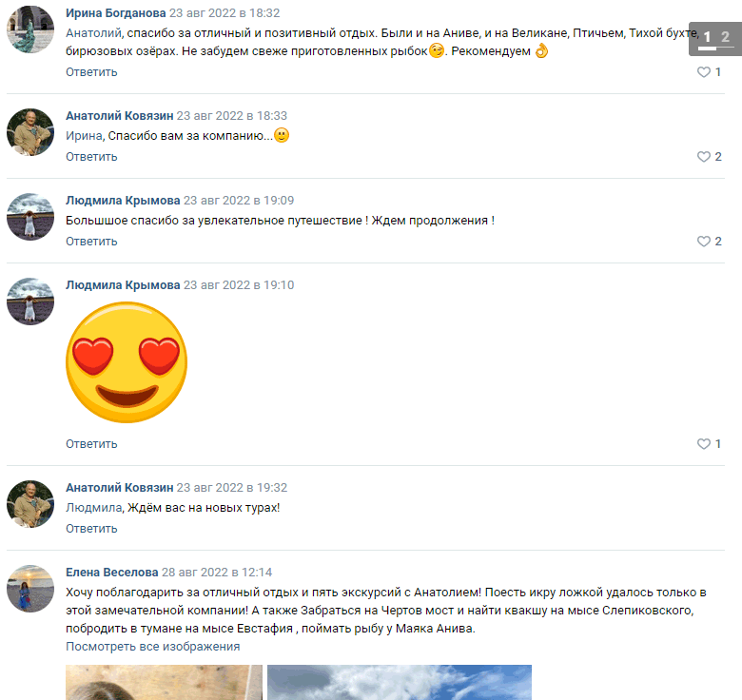Open Ирина Богданова's avatar
742x700 pixels.
(x=30, y=29)
